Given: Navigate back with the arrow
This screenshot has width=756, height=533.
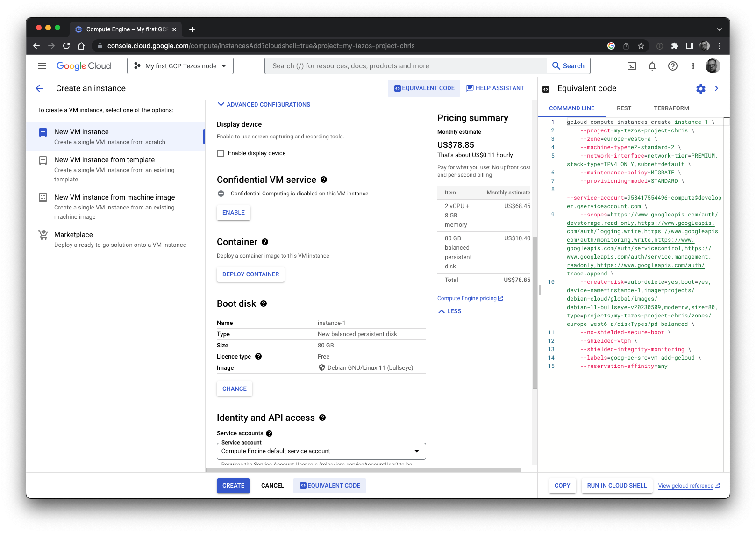Looking at the screenshot, I should [x=39, y=88].
